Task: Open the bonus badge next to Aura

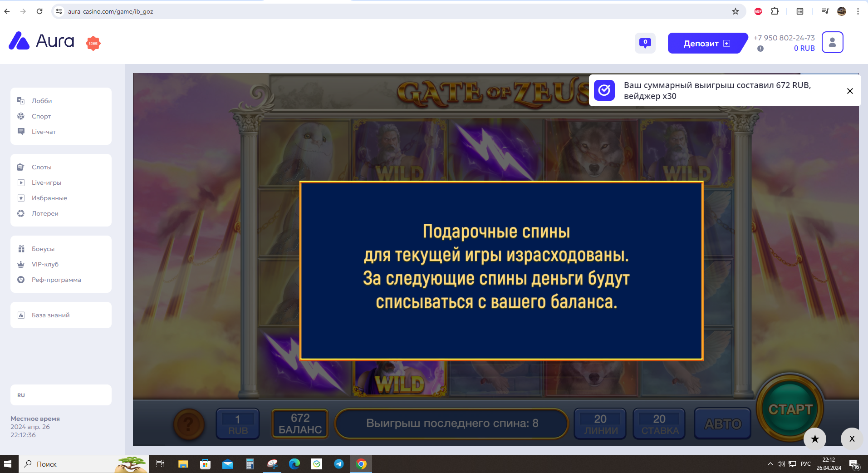Action: click(93, 43)
